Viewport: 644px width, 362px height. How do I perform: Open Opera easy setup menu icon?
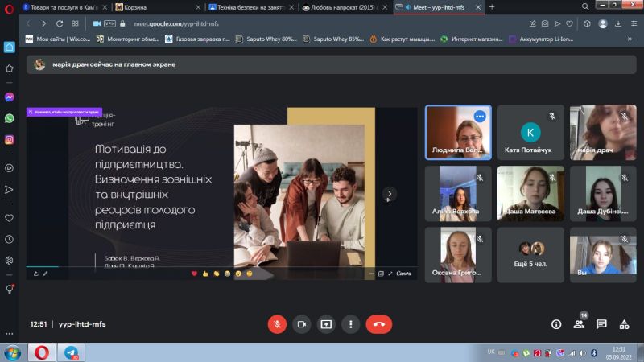coord(634,24)
